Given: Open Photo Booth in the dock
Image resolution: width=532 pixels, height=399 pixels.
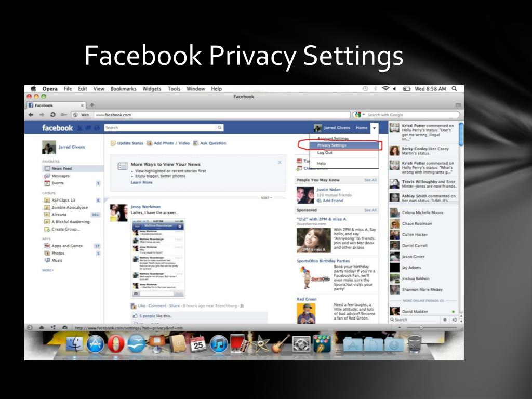Looking at the screenshot, I should (239, 343).
